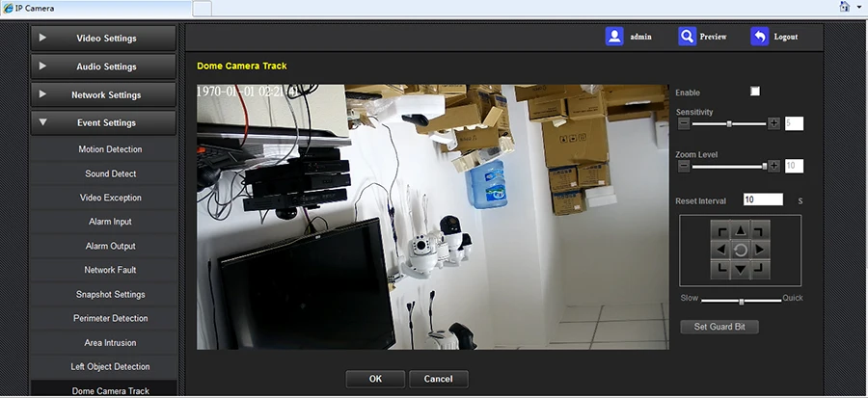This screenshot has height=398, width=868.
Task: Move camera up-left with PTZ corner
Action: click(720, 231)
